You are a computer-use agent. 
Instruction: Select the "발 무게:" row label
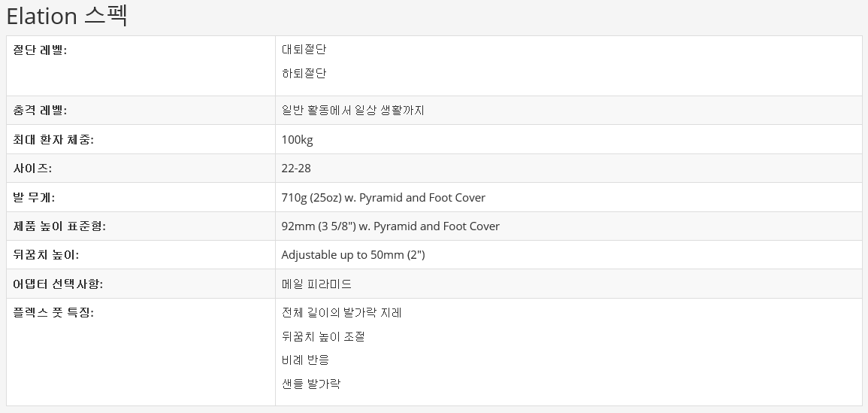click(x=34, y=198)
